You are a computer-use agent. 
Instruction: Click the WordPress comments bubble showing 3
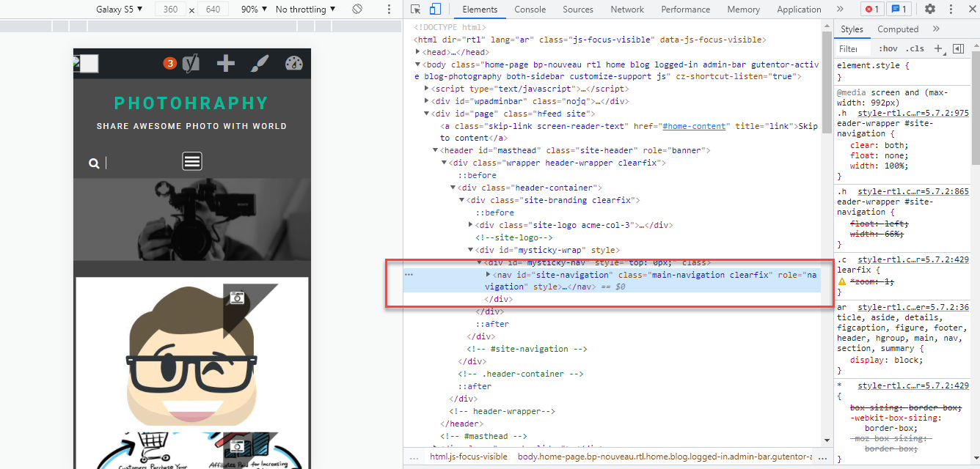click(170, 63)
